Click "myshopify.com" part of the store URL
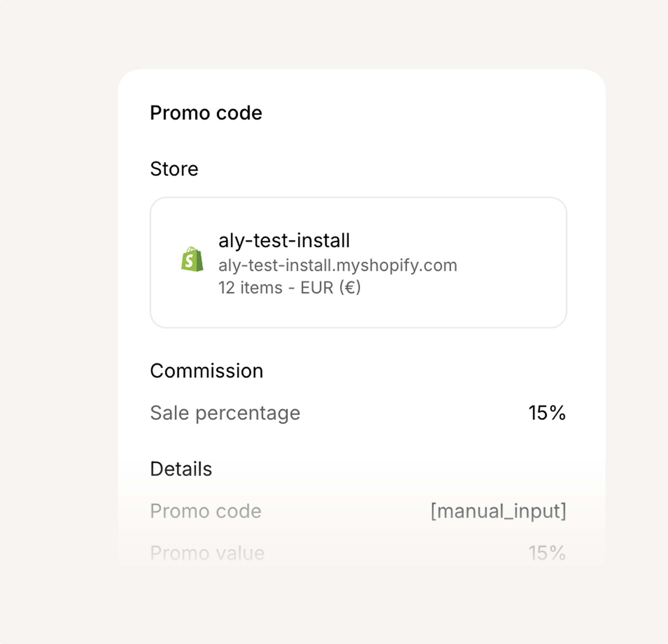This screenshot has height=644, width=668. [x=397, y=266]
